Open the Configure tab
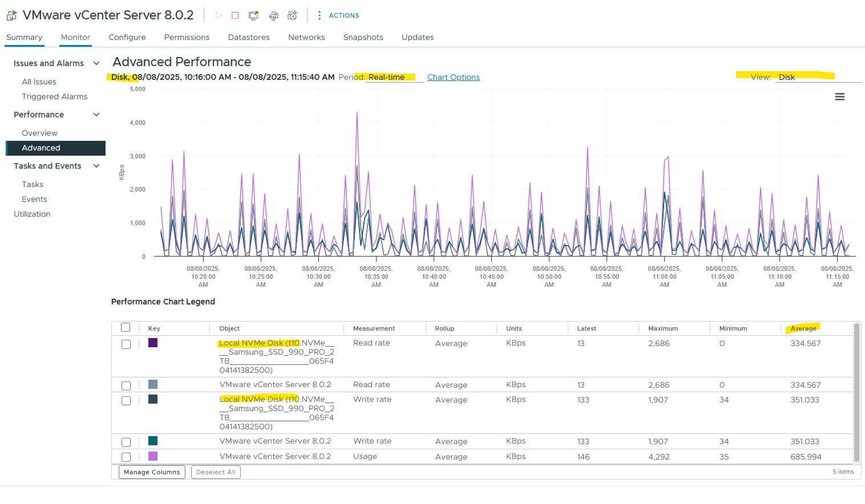The width and height of the screenshot is (865, 504). 127,37
